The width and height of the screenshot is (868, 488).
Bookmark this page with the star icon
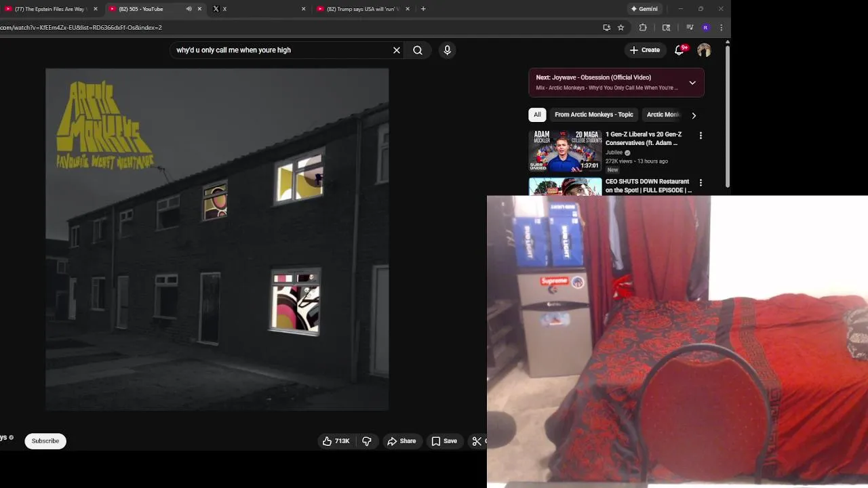point(620,28)
